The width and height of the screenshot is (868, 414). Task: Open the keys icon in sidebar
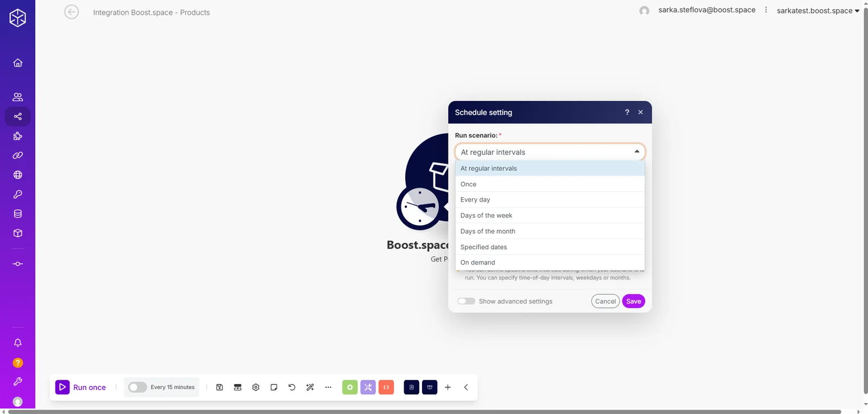[x=18, y=195]
